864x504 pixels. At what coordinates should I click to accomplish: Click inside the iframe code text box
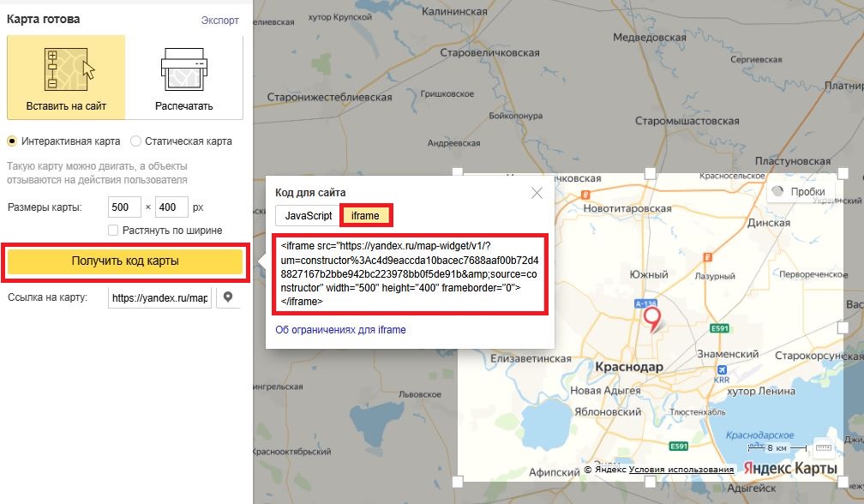tap(410, 273)
